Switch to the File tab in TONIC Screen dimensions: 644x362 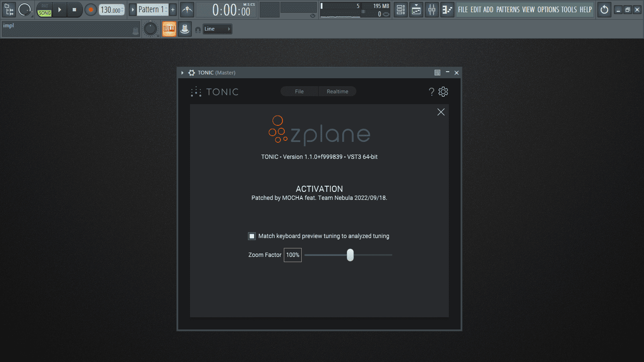coord(299,91)
